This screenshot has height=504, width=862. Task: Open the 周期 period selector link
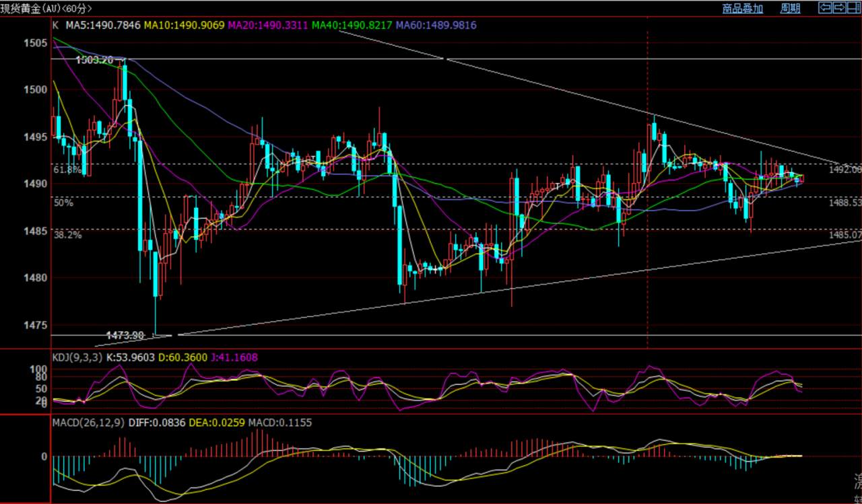coord(790,8)
